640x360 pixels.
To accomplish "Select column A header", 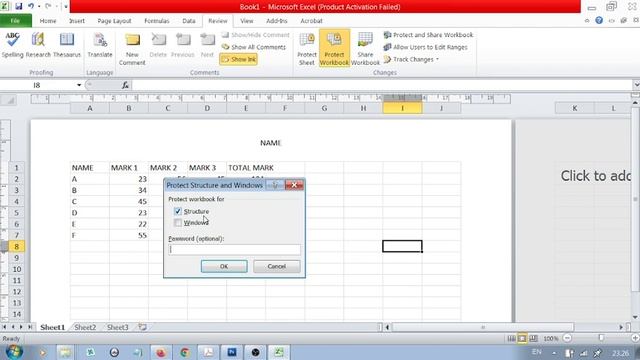I will 90,108.
